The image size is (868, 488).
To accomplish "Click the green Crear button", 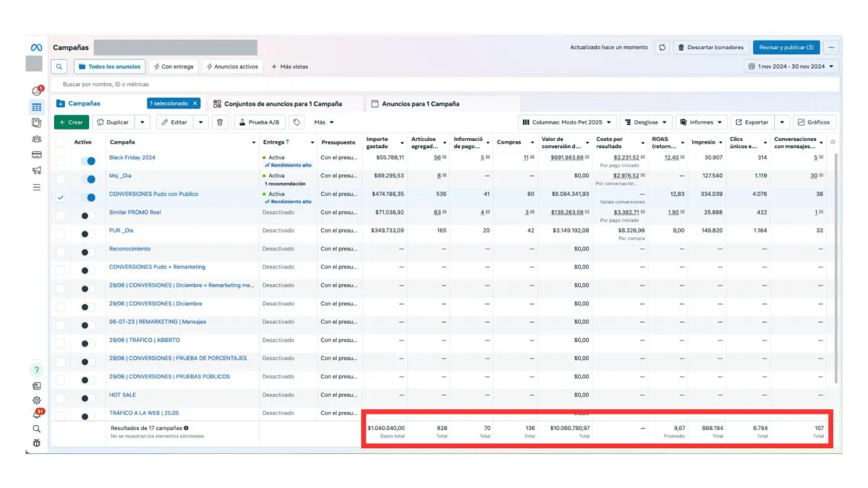I will [72, 122].
